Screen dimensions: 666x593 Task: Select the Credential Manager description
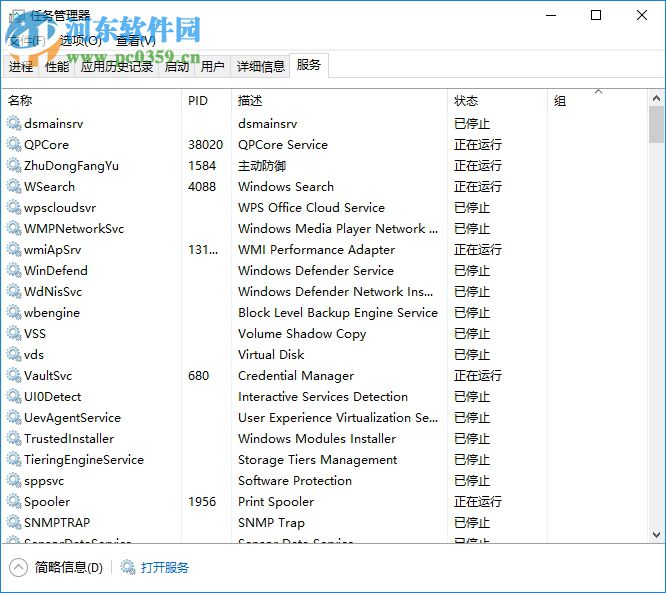click(296, 376)
